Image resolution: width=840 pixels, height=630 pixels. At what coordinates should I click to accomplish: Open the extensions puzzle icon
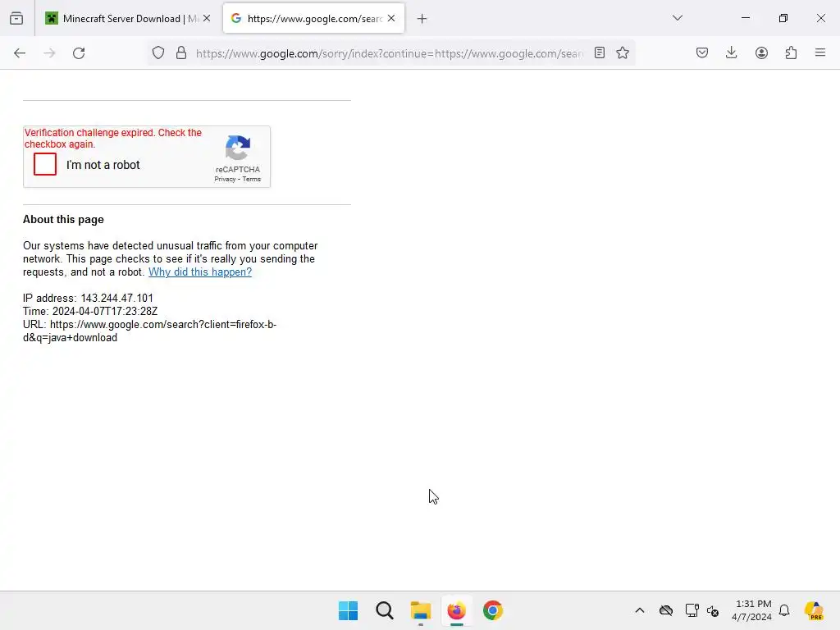click(x=791, y=52)
